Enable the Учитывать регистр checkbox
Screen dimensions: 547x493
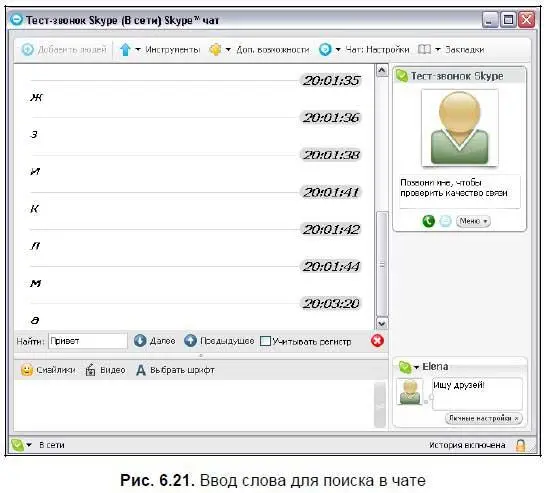coord(265,341)
